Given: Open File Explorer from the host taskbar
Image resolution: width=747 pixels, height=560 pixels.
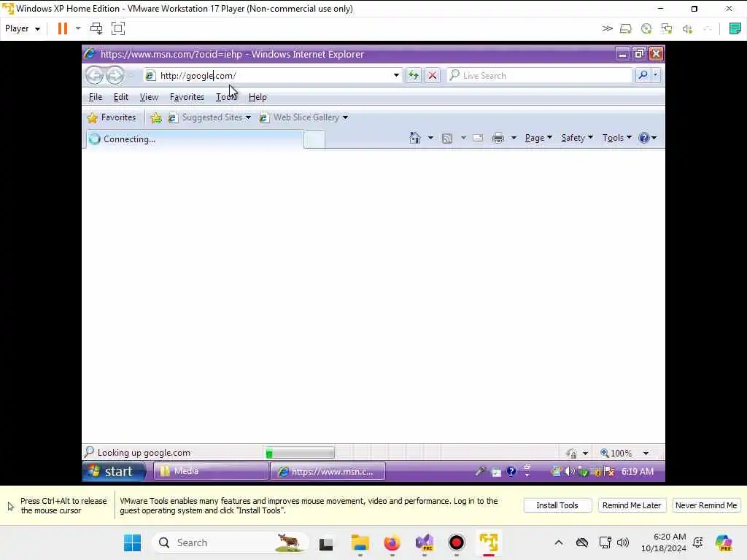Looking at the screenshot, I should coord(360,542).
